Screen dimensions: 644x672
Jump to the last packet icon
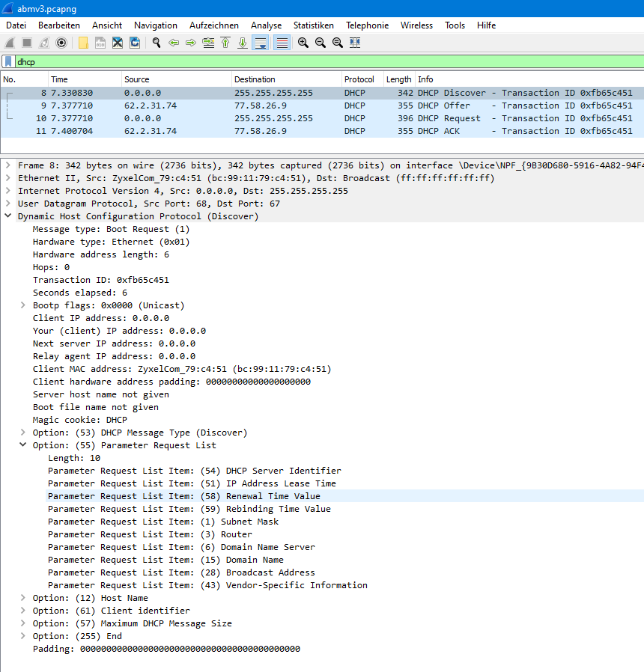(x=243, y=43)
